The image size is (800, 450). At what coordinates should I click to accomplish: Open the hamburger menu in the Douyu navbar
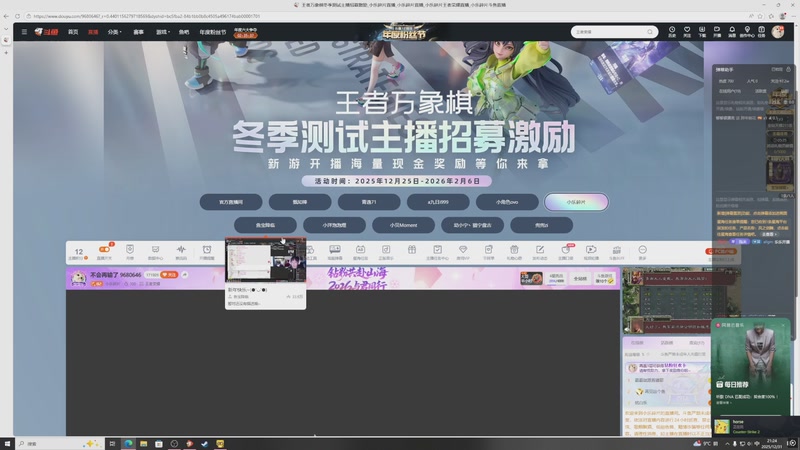point(24,32)
